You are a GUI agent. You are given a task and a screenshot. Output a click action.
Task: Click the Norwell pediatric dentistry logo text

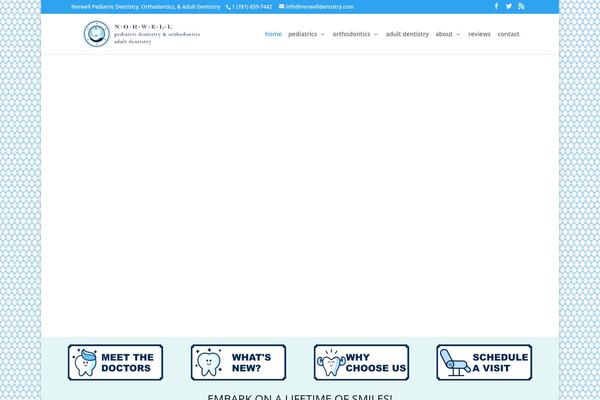[x=157, y=35]
